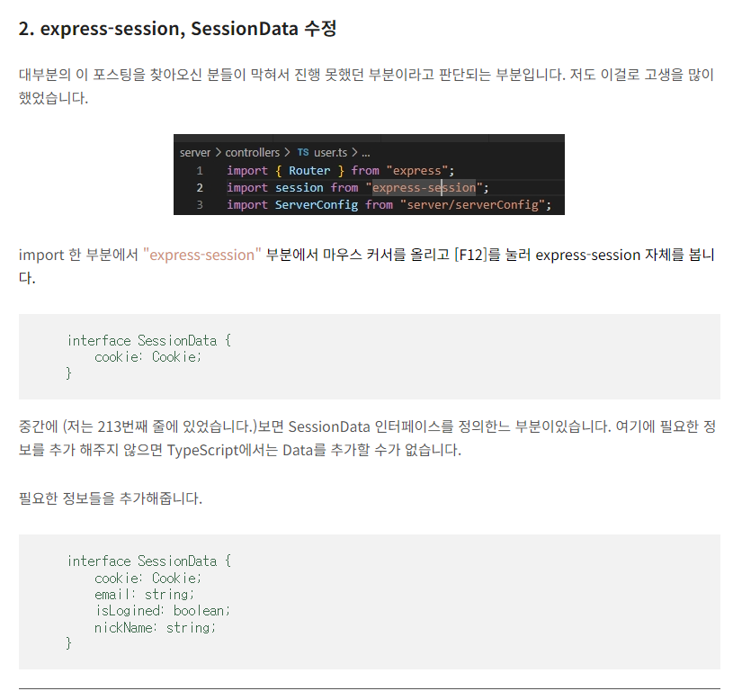
Task: Click 'user.ts' in the screenshot breadcrumb
Action: click(330, 152)
